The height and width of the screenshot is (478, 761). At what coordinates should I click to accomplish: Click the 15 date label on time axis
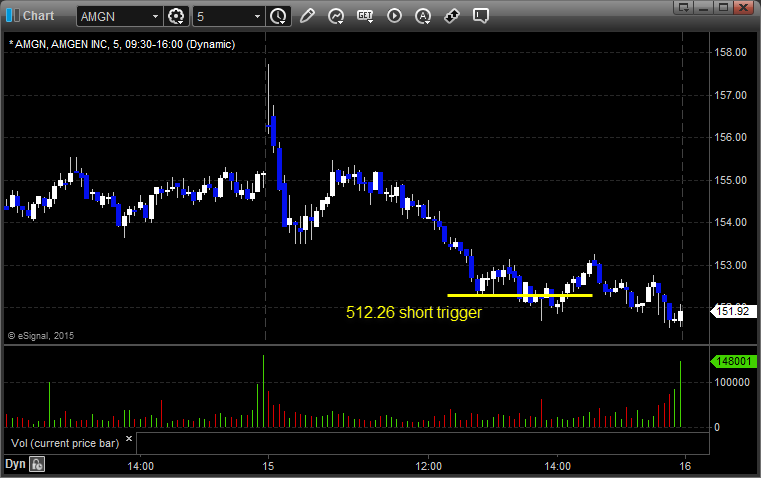point(268,466)
